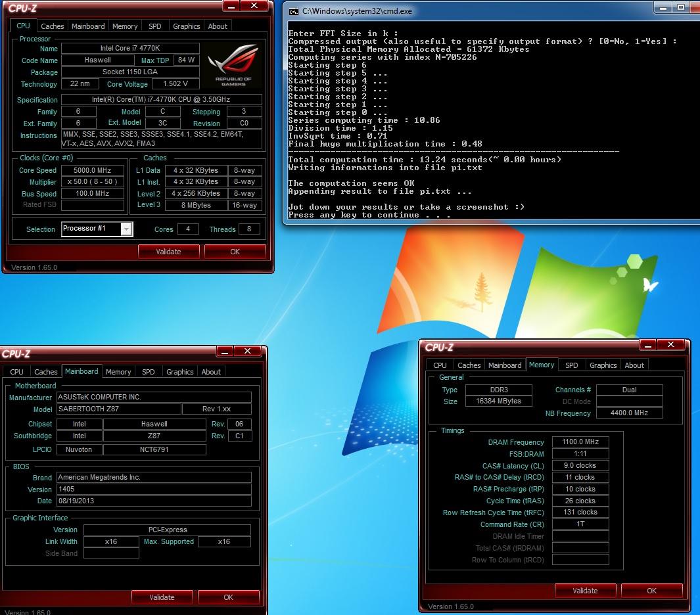Click the Threads value 8
Screen dimensions: 700x615
click(249, 229)
